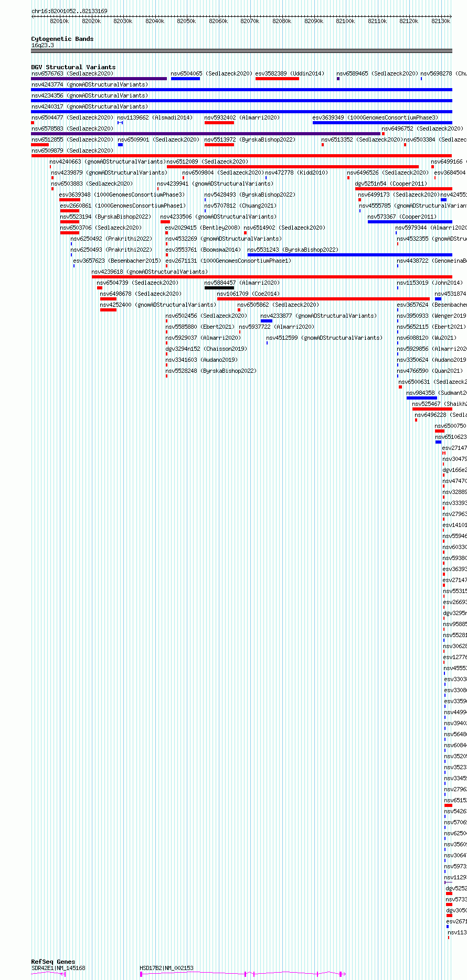
Task: Click nsv4239879 (gnomADStructuralVariants) label
Action: point(109,173)
